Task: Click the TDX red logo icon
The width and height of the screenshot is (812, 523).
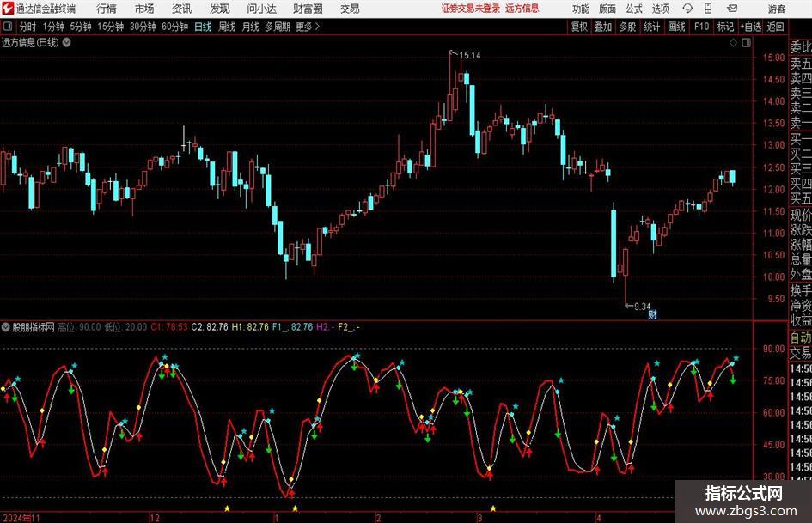Action: point(8,9)
